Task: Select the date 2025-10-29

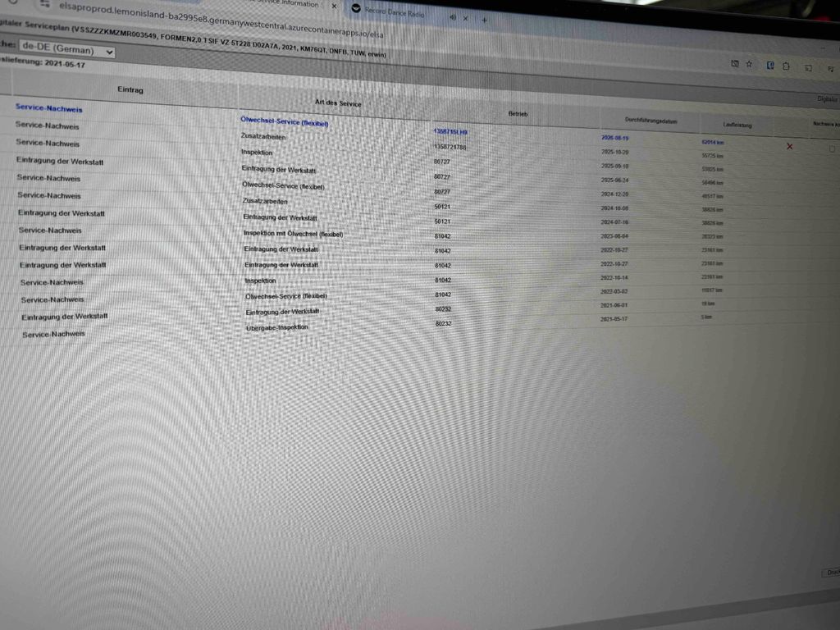Action: click(614, 152)
